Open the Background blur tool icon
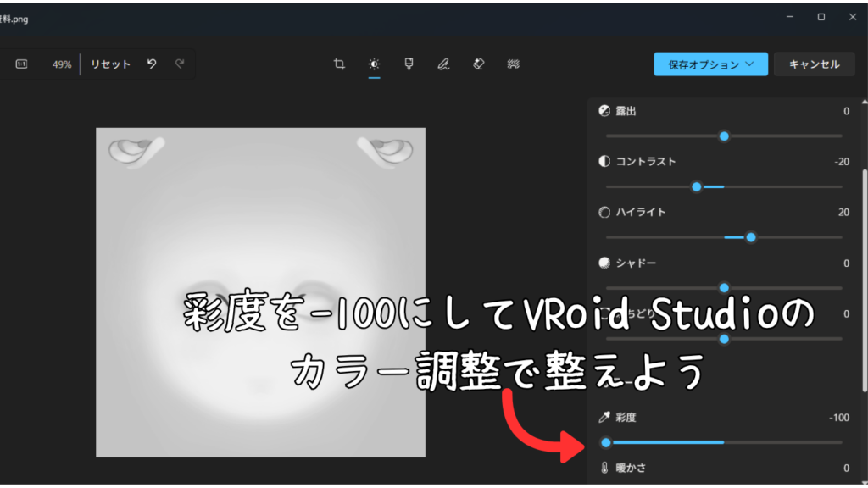 tap(513, 64)
